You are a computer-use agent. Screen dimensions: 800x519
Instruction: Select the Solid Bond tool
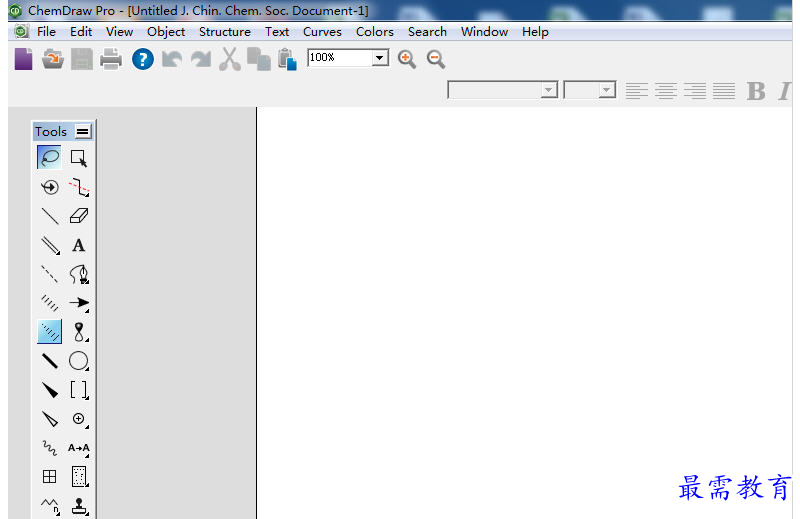pyautogui.click(x=49, y=216)
